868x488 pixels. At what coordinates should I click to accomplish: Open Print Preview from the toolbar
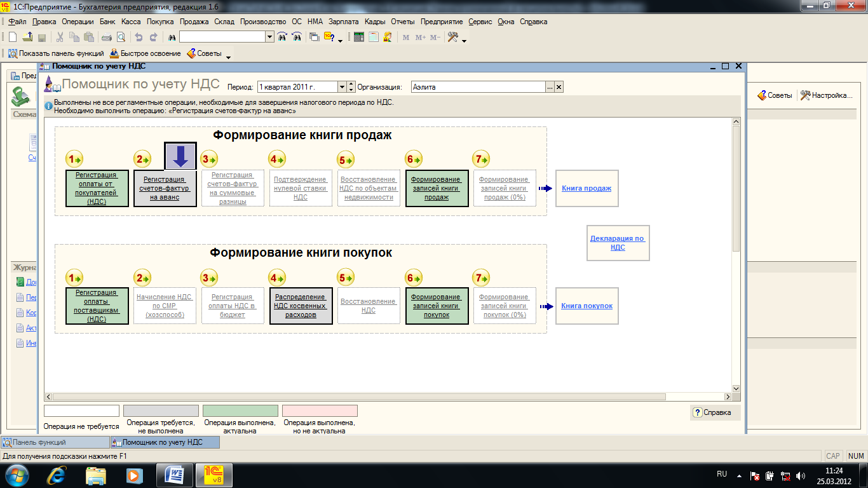pyautogui.click(x=121, y=37)
